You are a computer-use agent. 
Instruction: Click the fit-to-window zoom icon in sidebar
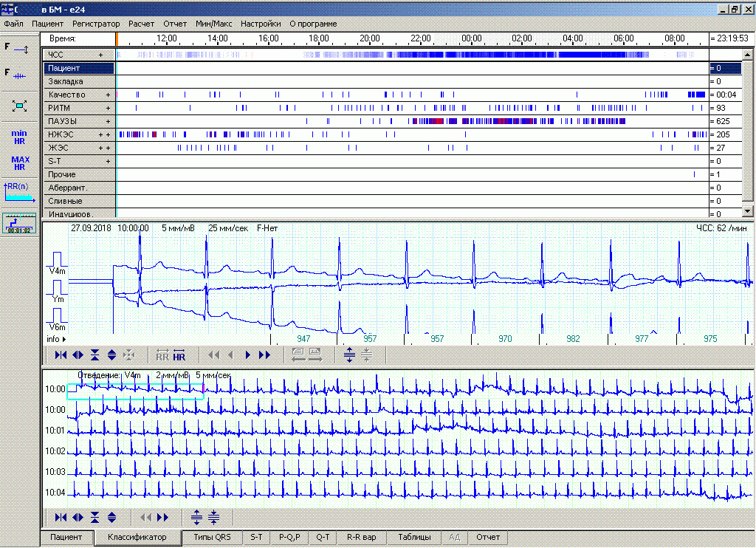tap(19, 106)
